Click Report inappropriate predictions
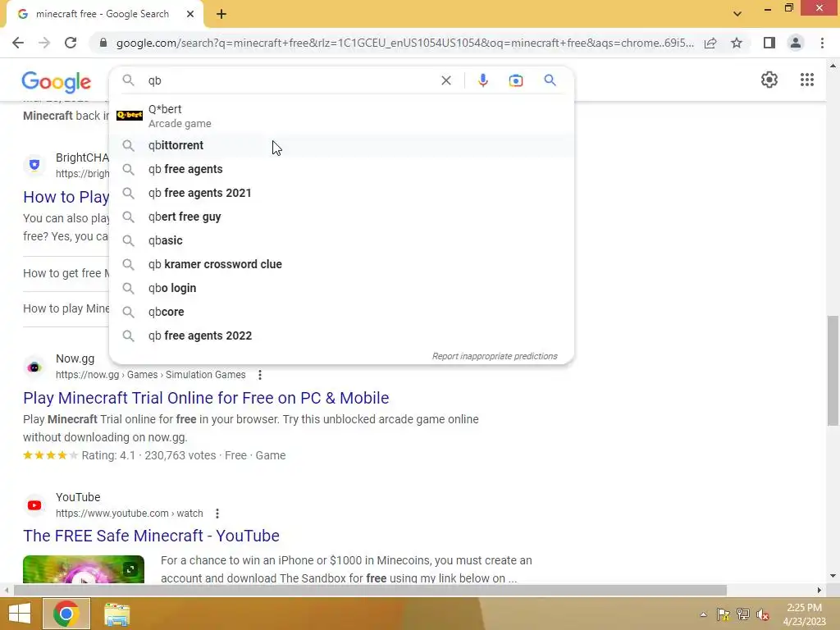This screenshot has width=840, height=630. tap(495, 356)
